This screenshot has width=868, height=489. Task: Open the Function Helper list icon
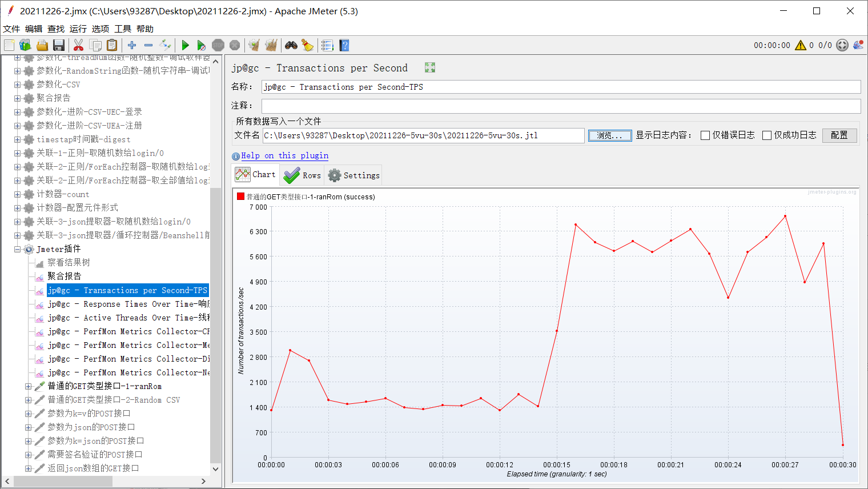point(327,45)
